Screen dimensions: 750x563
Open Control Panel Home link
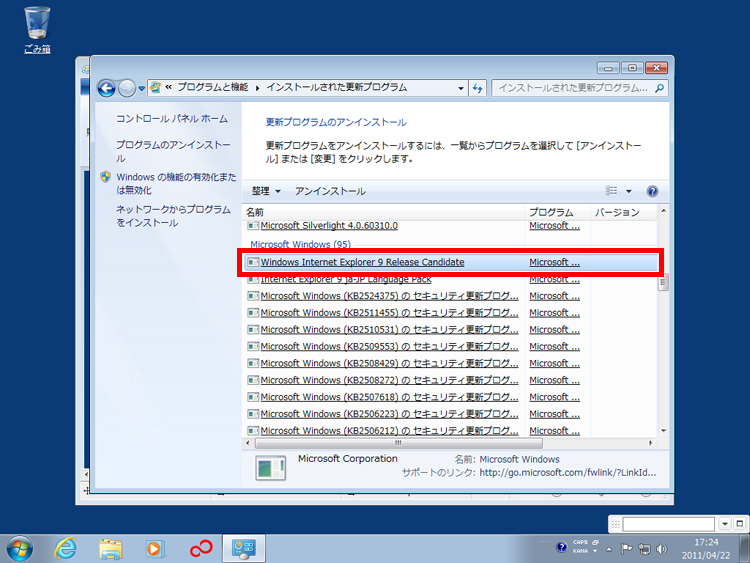pos(172,119)
